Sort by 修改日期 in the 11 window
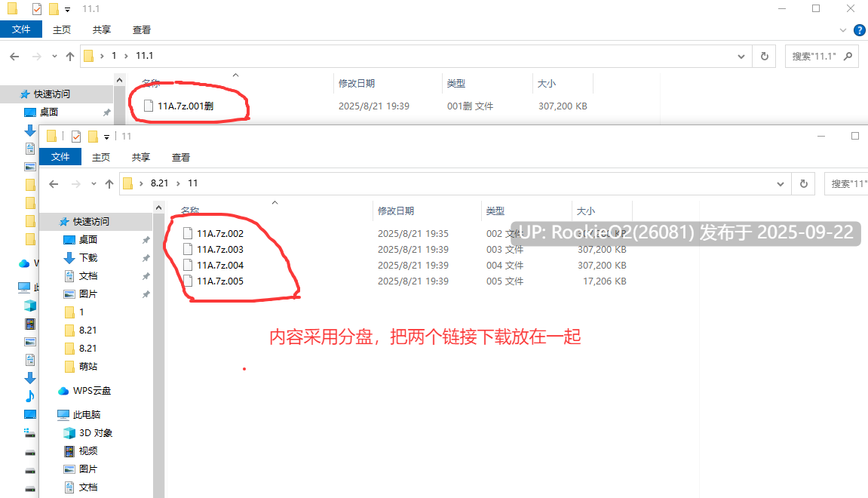 396,211
